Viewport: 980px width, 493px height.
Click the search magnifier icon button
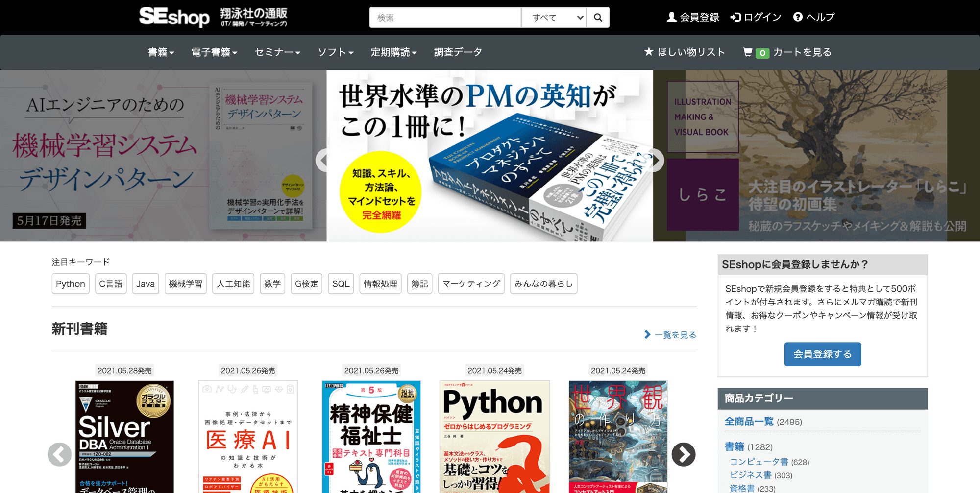[x=598, y=18]
